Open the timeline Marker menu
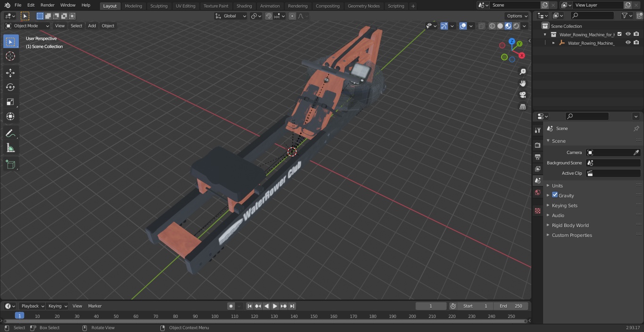The height and width of the screenshot is (332, 644). point(95,306)
